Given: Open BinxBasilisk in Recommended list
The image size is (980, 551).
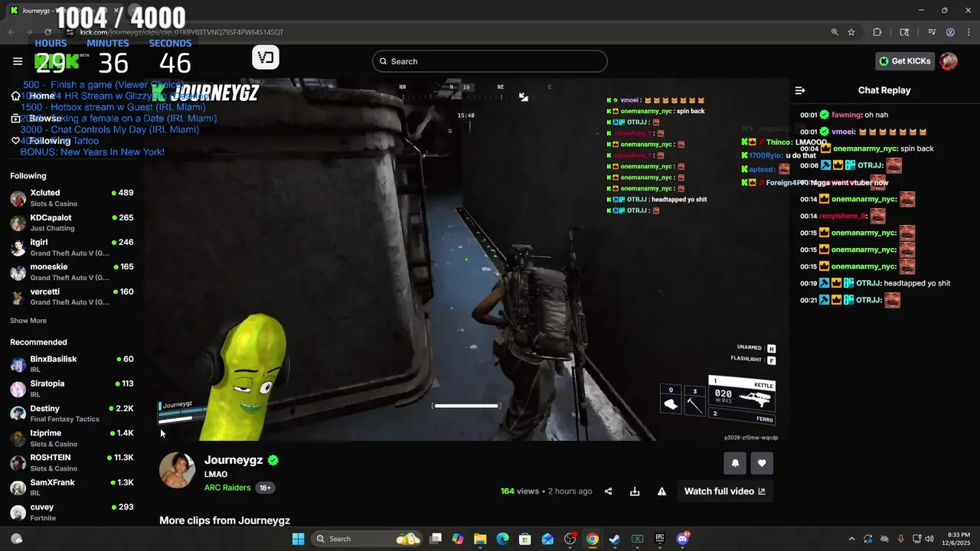Looking at the screenshot, I should 72,364.
